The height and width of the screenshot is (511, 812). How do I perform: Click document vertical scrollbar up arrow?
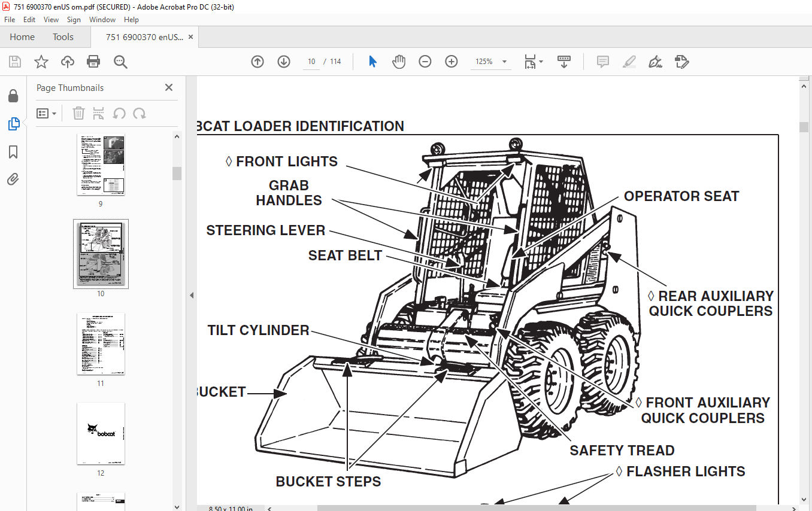pyautogui.click(x=804, y=87)
